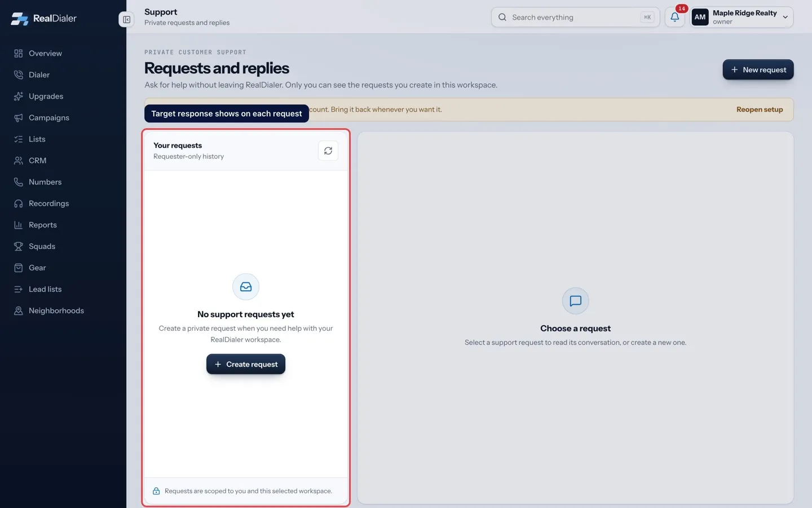Click the Gear shopping bag icon
812x508 pixels.
(19, 268)
